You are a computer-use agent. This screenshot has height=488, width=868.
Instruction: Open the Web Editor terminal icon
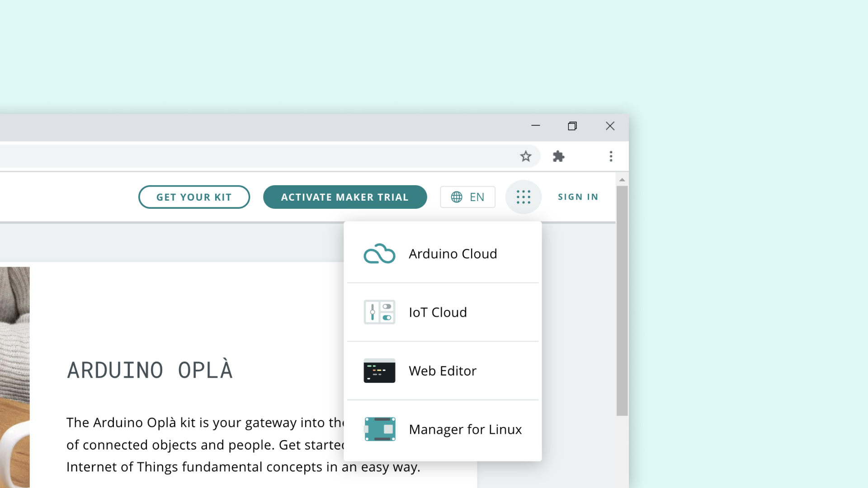click(x=379, y=371)
